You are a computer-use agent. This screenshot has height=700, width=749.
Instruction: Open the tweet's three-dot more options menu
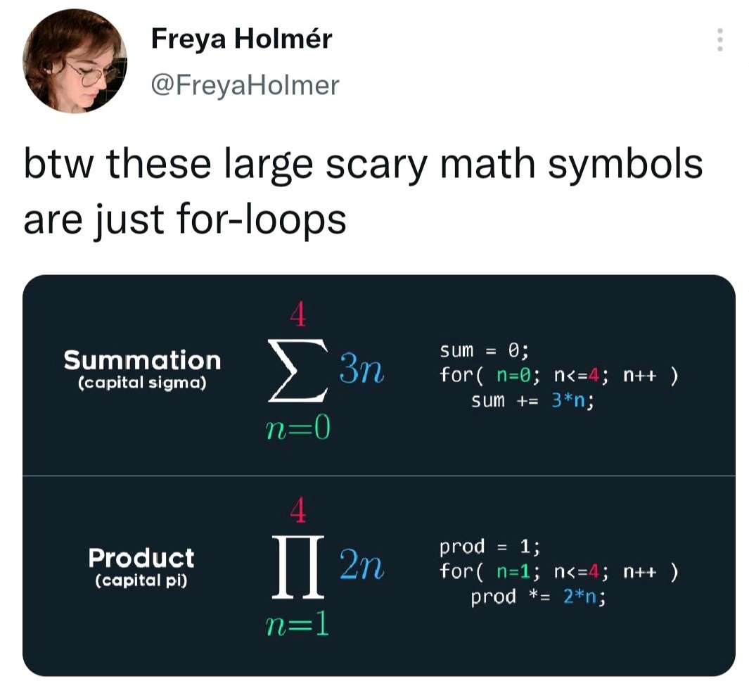click(719, 40)
